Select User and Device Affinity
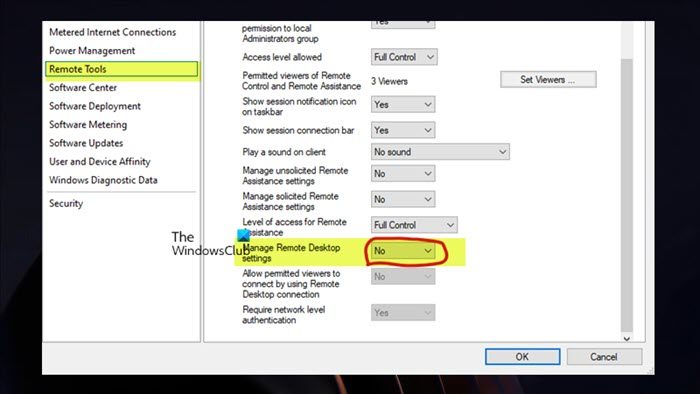 100,162
